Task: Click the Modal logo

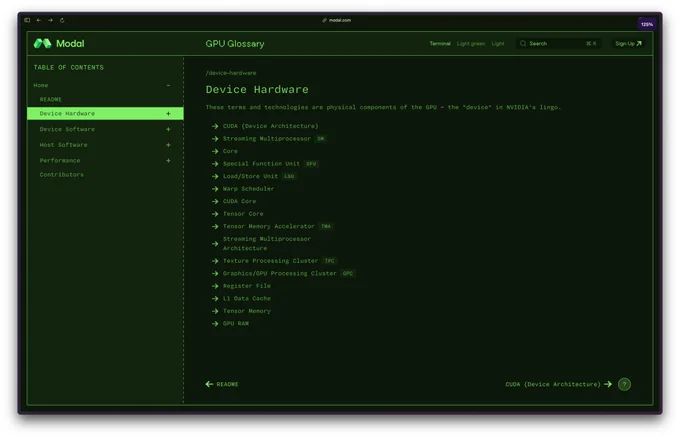Action: tap(59, 43)
